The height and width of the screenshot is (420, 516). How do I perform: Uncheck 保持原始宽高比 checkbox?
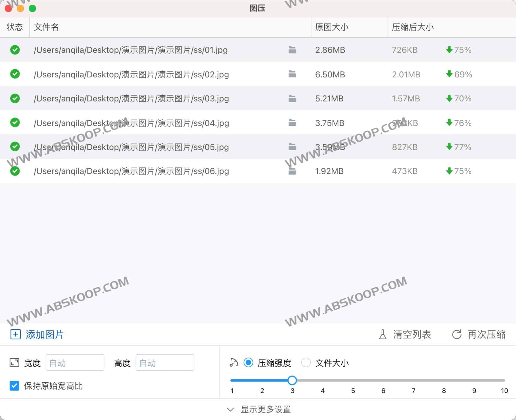[x=14, y=386]
